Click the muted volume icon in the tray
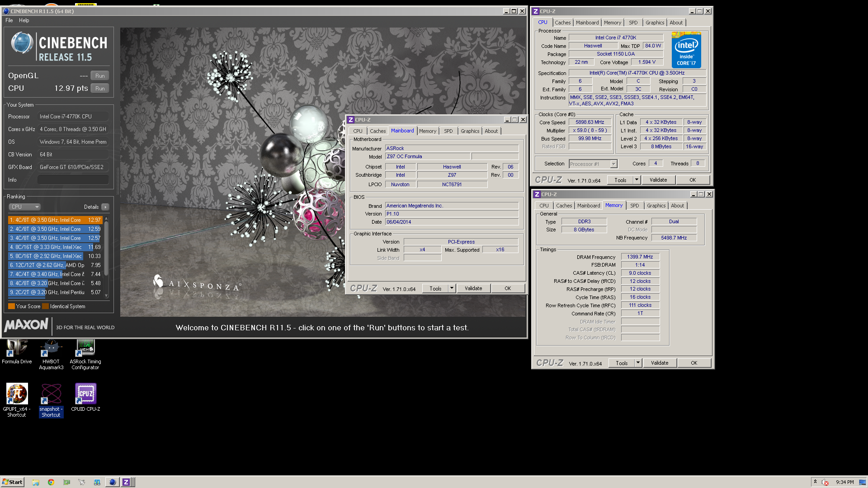This screenshot has height=488, width=868. coord(825,482)
